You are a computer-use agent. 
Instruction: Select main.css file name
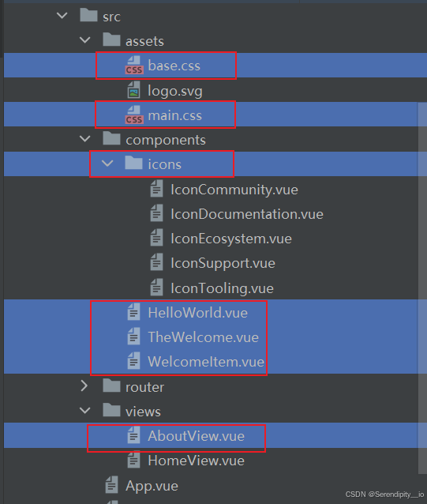175,115
